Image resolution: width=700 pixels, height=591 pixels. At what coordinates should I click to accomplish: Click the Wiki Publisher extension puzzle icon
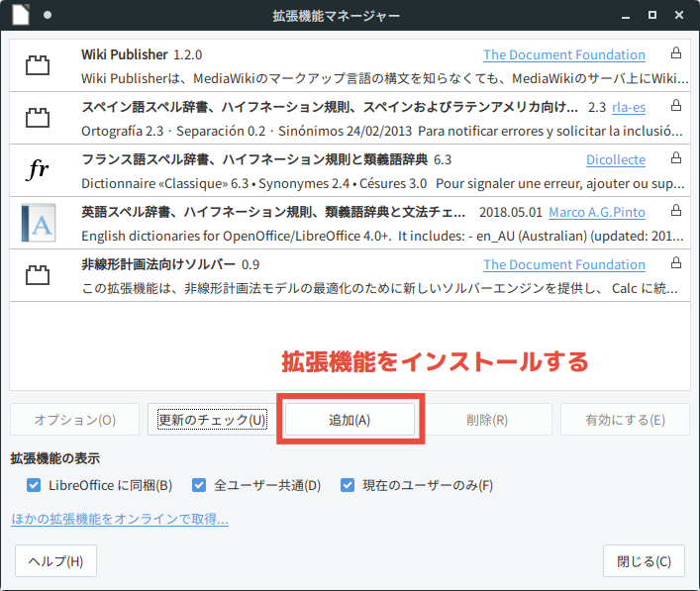(38, 65)
